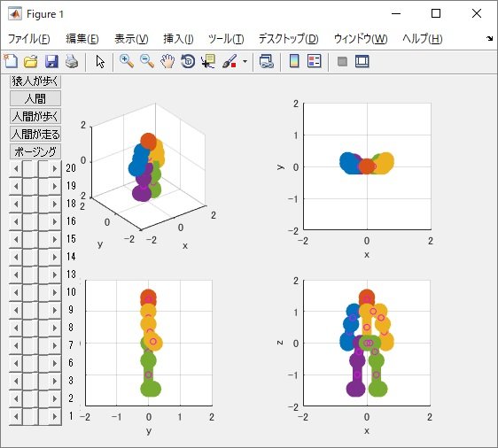This screenshot has height=448, width=498.
Task: Click the ポージング button
Action: click(35, 151)
